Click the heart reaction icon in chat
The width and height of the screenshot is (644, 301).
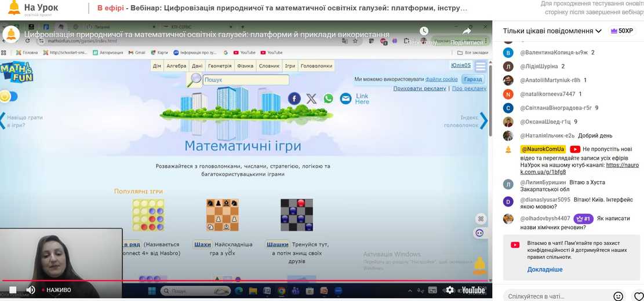[638, 296]
